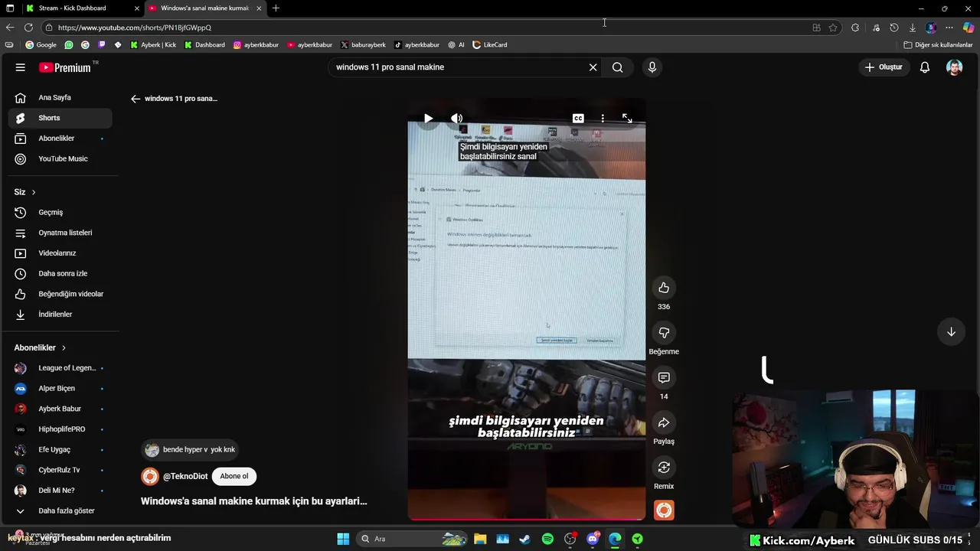Remix this Short
The image size is (980, 551).
pyautogui.click(x=664, y=468)
